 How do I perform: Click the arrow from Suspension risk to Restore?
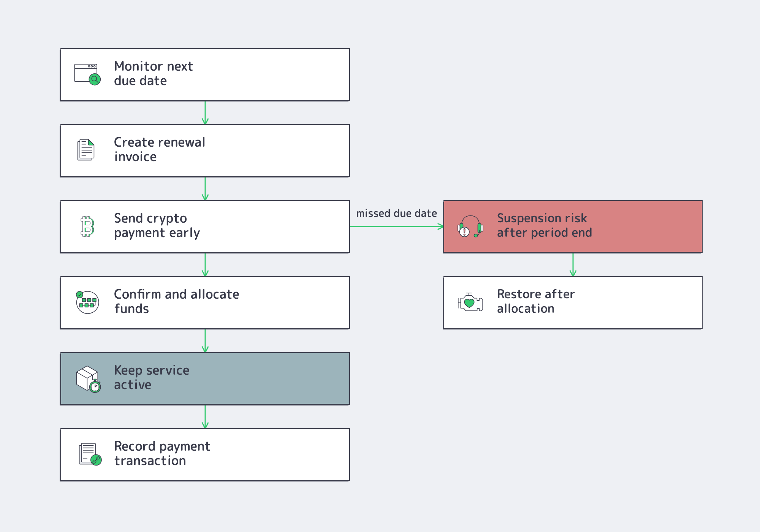[573, 265]
